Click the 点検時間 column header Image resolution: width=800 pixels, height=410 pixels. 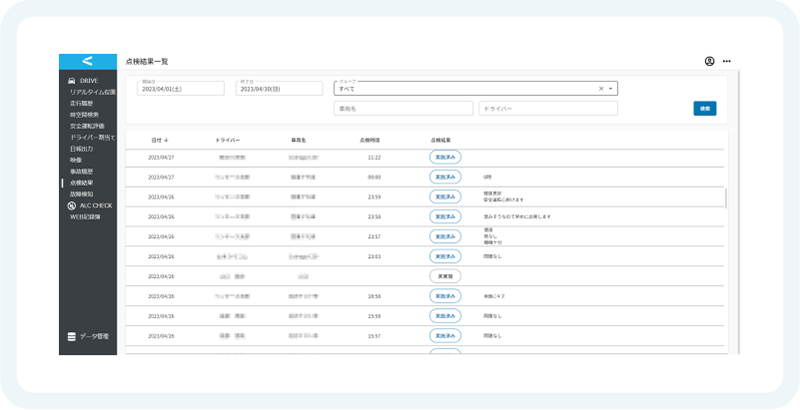370,140
